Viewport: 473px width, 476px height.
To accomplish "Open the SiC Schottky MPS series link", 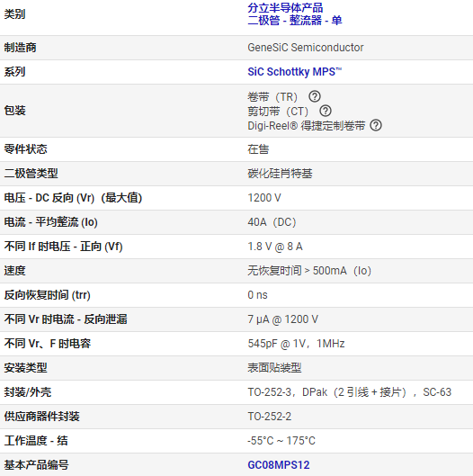I will coord(295,72).
